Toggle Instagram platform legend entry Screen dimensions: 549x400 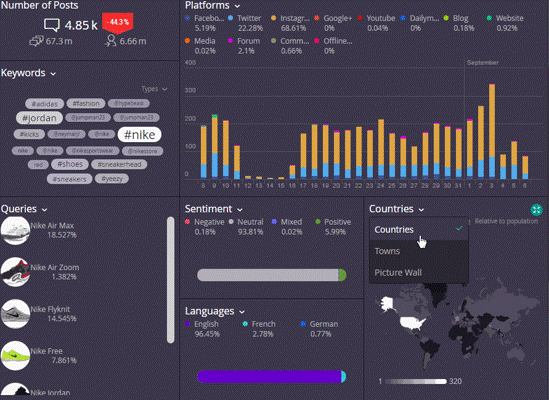pos(290,23)
